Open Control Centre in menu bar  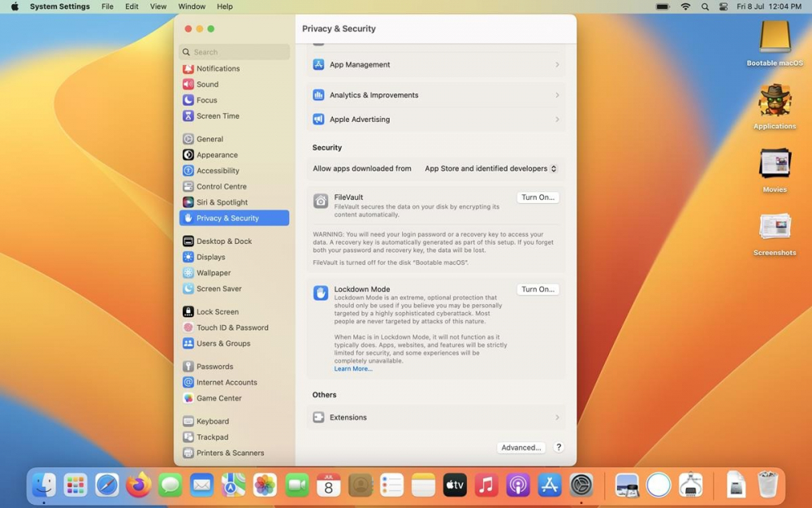723,7
